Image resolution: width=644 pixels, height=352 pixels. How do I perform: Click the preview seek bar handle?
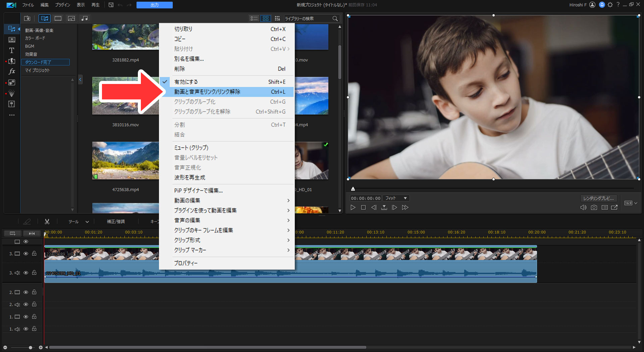353,189
